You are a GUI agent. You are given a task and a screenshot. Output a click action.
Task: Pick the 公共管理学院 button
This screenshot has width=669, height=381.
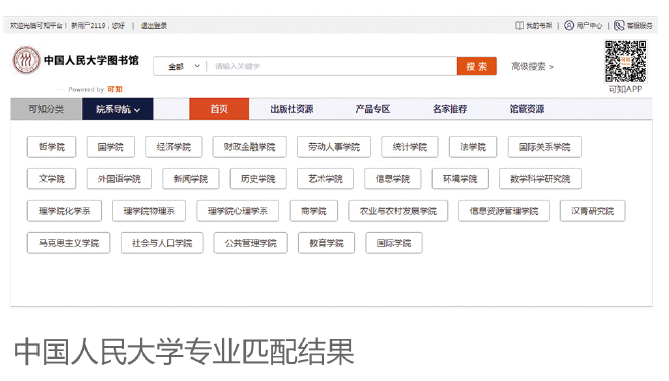click(x=250, y=243)
